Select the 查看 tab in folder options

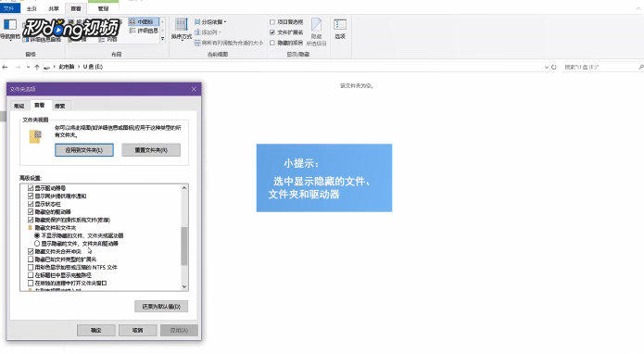(x=40, y=105)
